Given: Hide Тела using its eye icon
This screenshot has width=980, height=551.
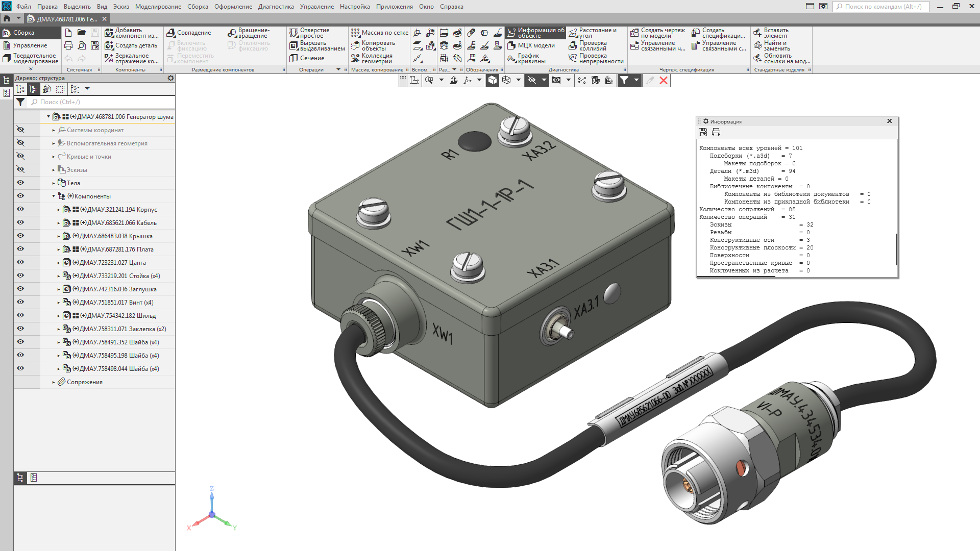Looking at the screenshot, I should click(20, 183).
